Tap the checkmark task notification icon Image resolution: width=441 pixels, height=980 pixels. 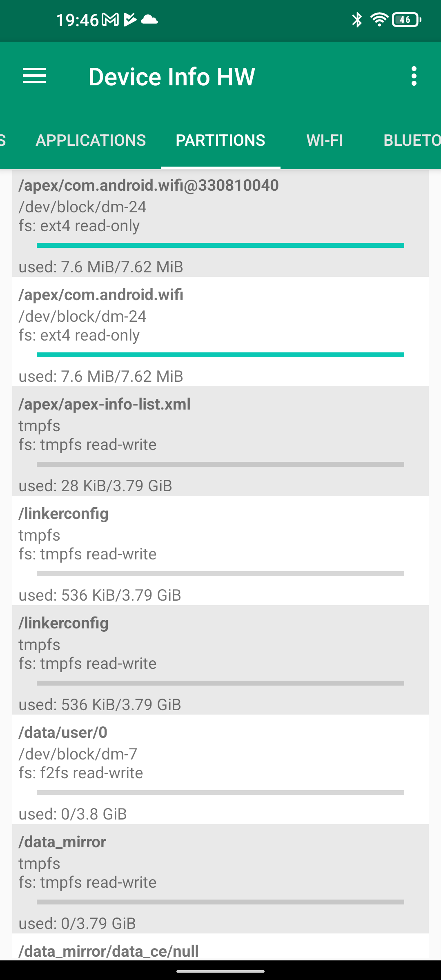click(129, 20)
